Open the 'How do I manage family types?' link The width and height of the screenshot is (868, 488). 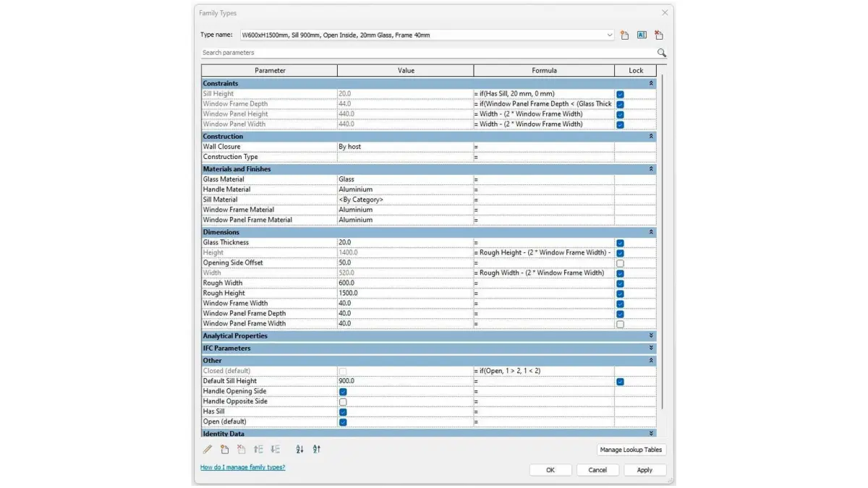243,467
